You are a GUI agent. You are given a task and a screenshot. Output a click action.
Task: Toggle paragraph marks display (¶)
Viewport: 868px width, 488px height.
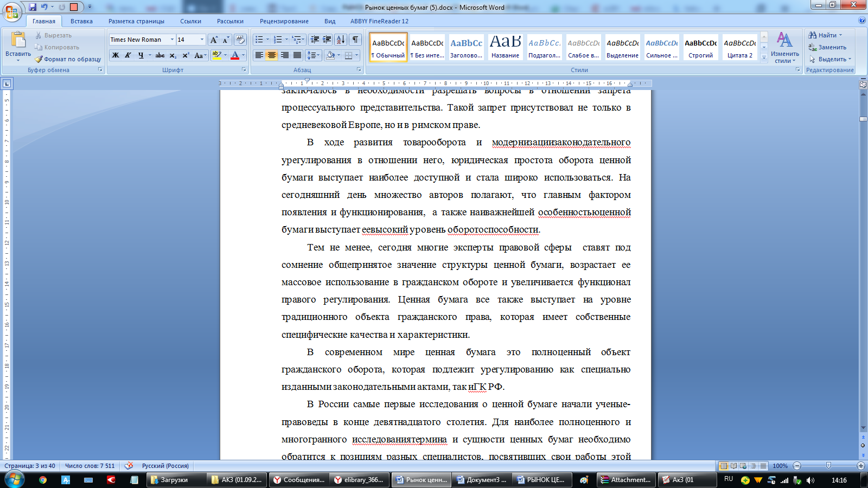(355, 40)
